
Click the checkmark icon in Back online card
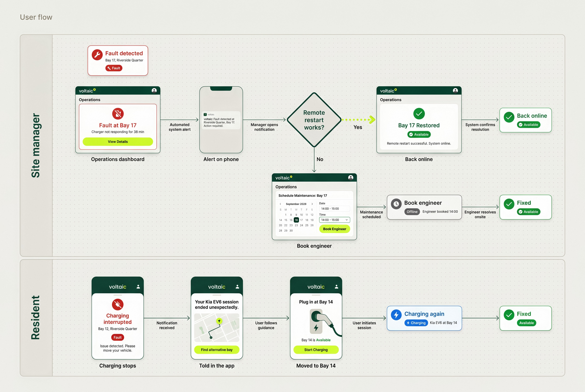pyautogui.click(x=509, y=117)
